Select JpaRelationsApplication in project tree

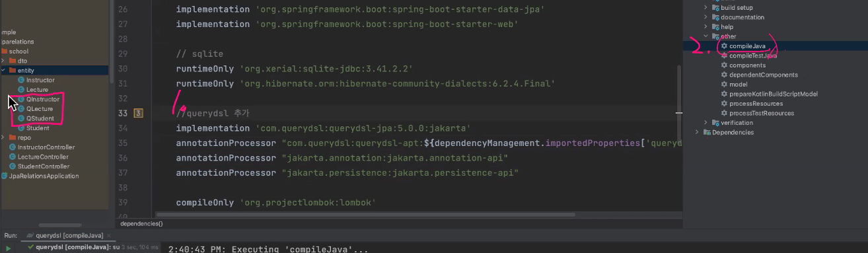tap(40, 176)
